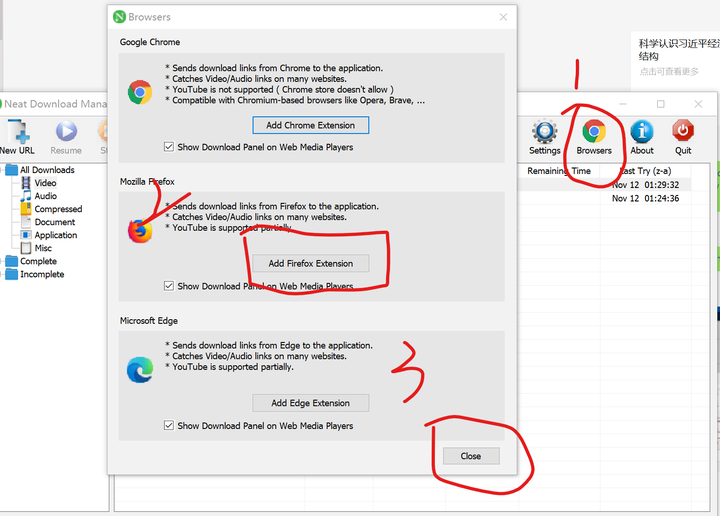Click the Quit toolbar icon
Screen dimensions: 720x516
683,137
